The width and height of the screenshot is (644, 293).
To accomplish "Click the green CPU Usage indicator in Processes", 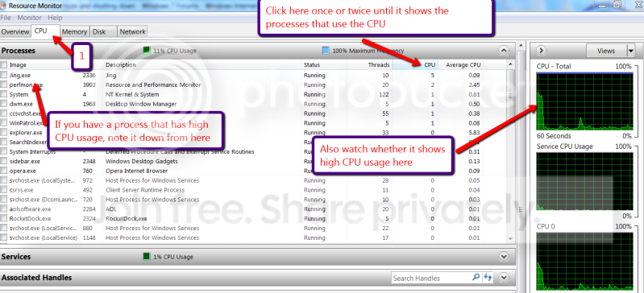I will coord(147,51).
